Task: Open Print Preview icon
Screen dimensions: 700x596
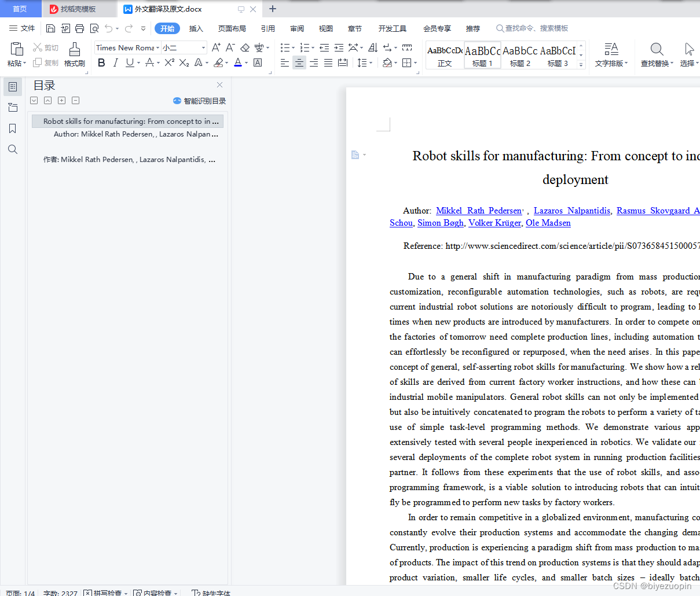Action: tap(94, 28)
